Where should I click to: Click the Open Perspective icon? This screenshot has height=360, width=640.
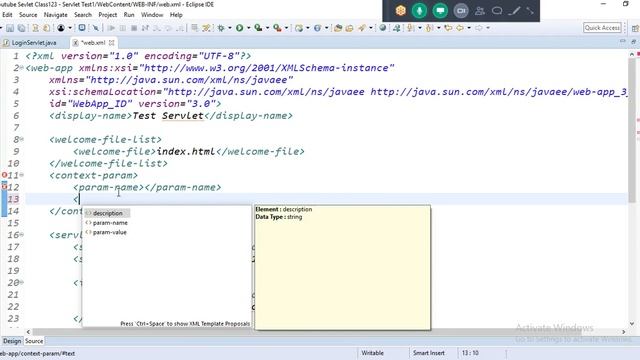point(635,28)
